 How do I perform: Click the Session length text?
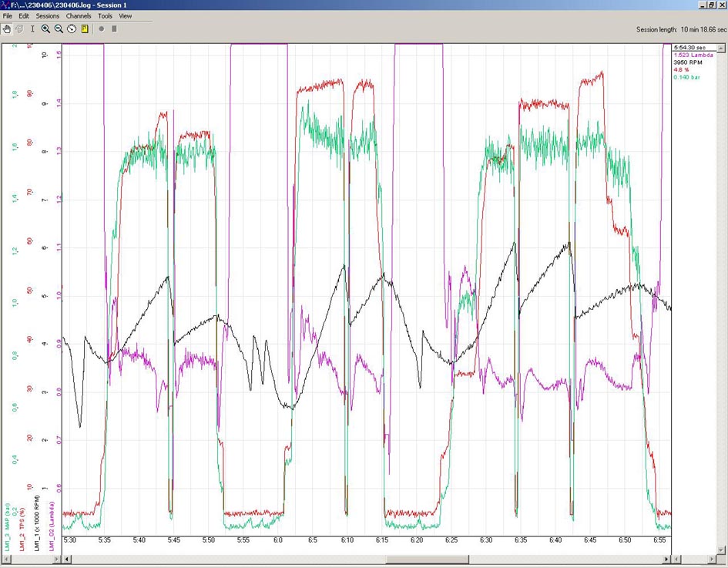tap(681, 29)
